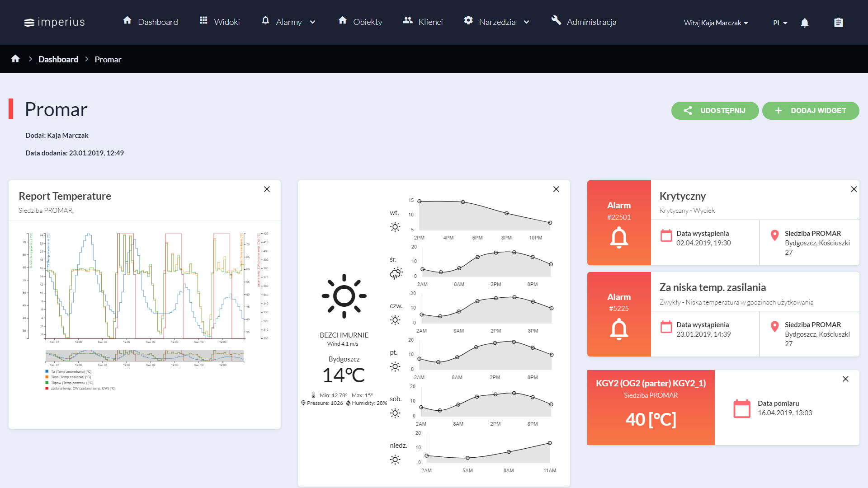Click the Alarm #5225 bell icon
868x488 pixels.
point(619,329)
